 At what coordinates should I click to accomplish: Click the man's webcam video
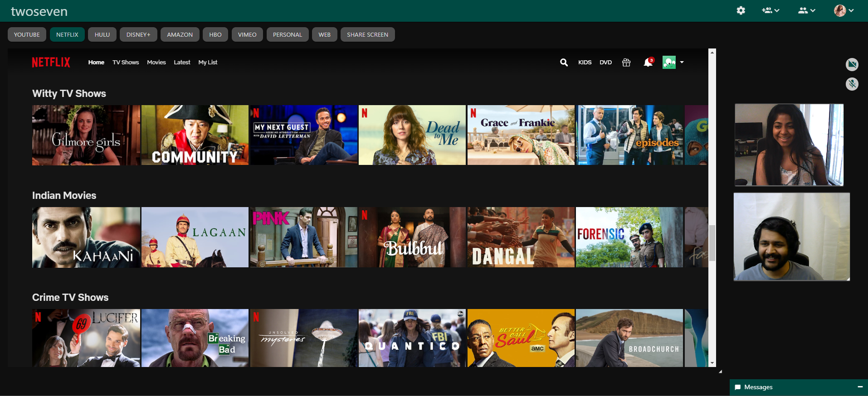pos(792,237)
